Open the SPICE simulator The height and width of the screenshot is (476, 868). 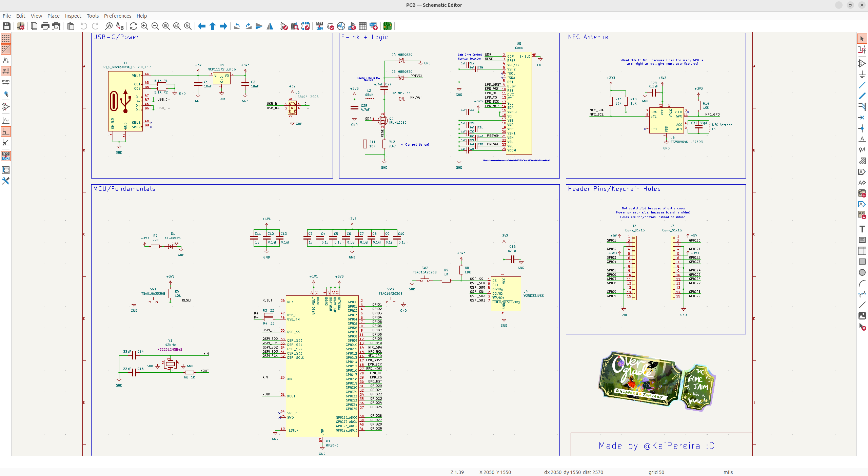pyautogui.click(x=341, y=26)
